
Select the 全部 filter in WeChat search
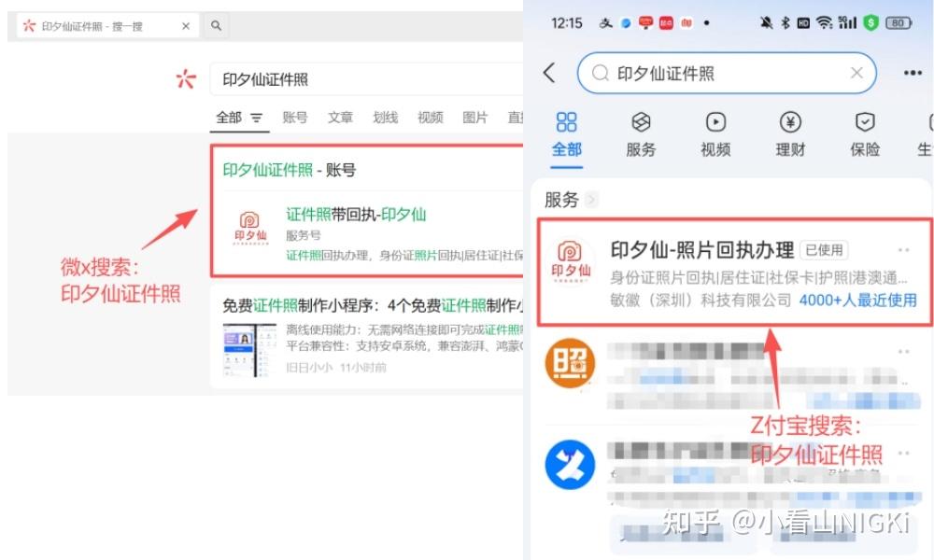pyautogui.click(x=229, y=118)
